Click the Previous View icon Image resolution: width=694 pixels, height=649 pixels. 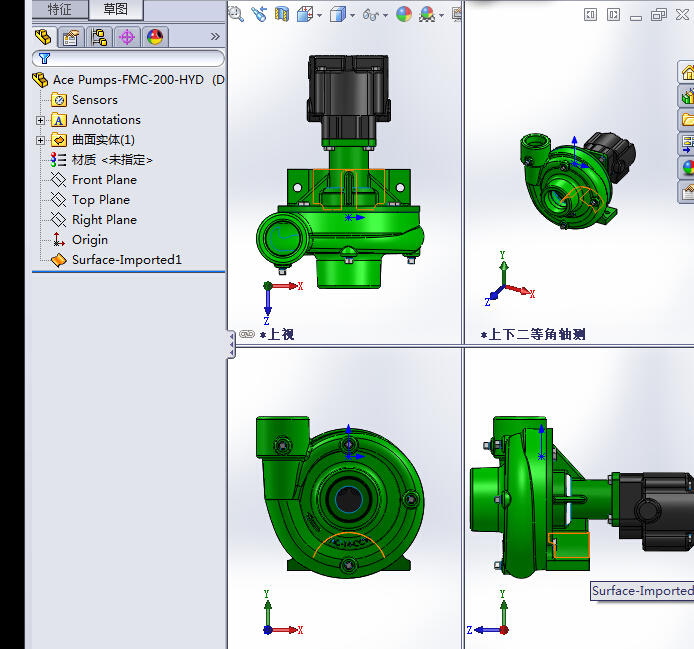tap(259, 14)
